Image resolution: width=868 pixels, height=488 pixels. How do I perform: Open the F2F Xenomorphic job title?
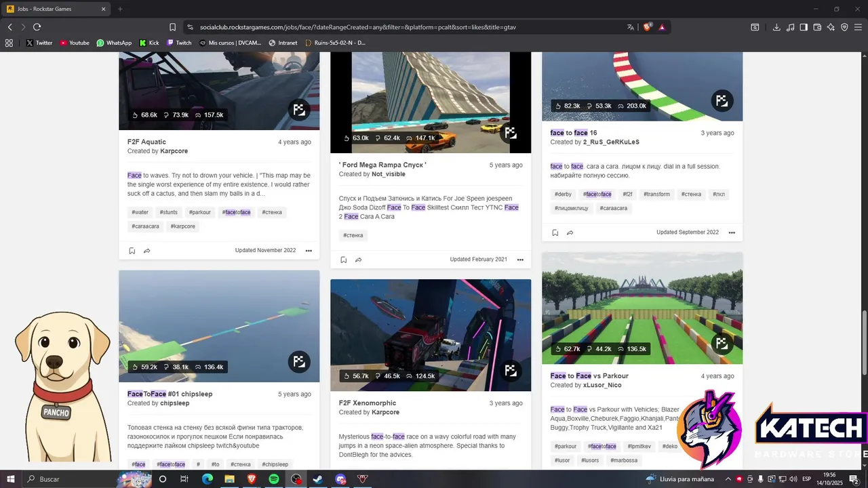tap(368, 403)
